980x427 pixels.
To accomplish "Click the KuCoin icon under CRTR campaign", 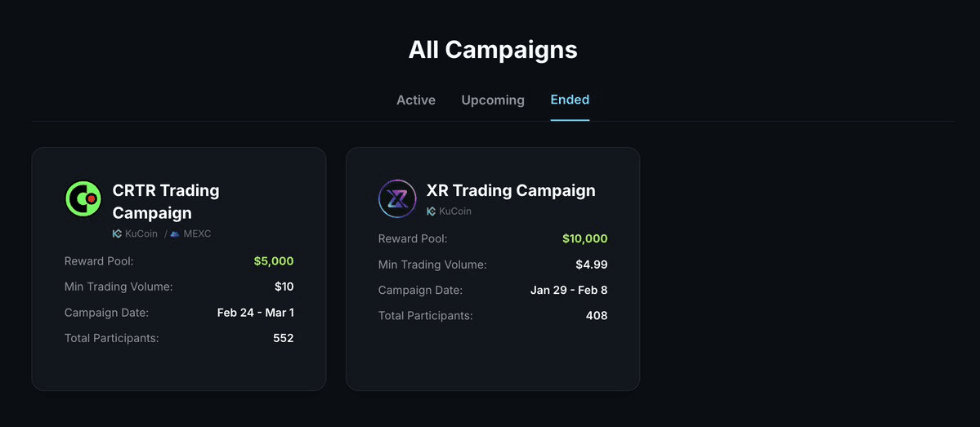I will [x=117, y=234].
